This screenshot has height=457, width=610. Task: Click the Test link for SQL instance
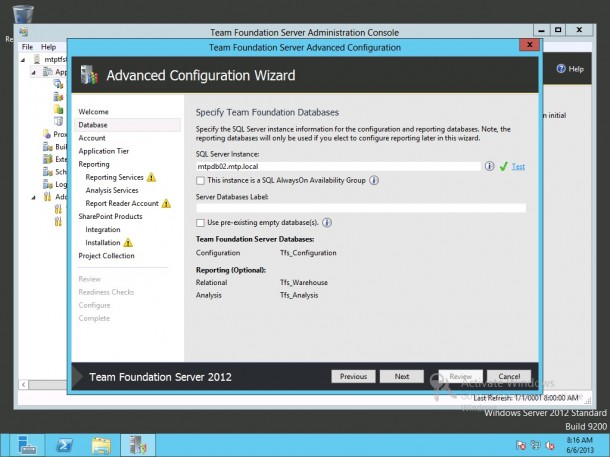[x=518, y=166]
